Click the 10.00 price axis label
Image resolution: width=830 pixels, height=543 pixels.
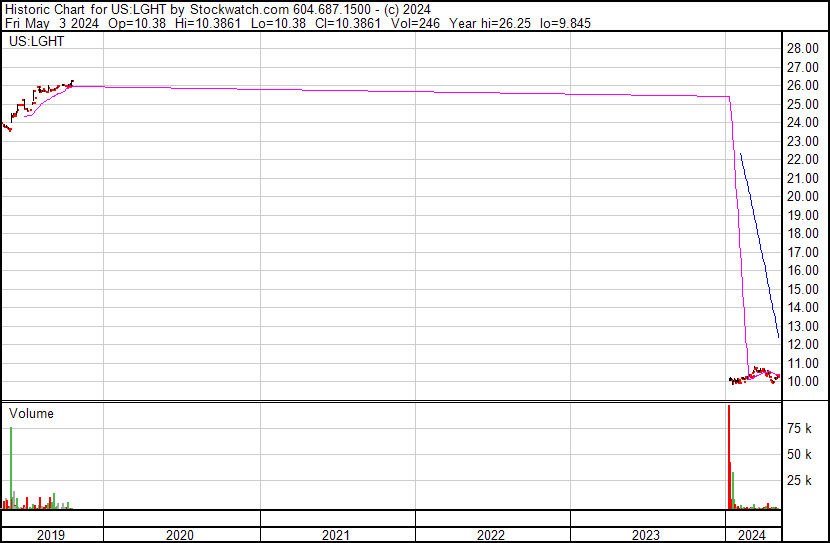(x=804, y=382)
